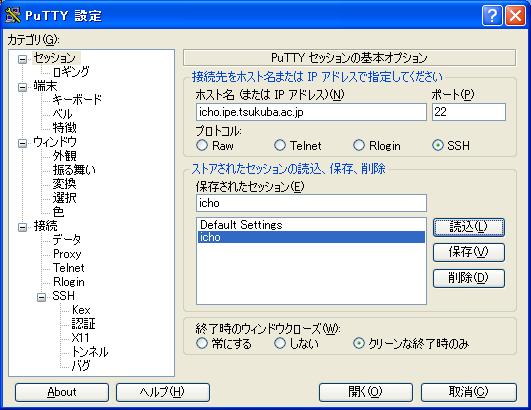Viewport: 531px width, 410px height.
Task: Select the Raw protocol radio button
Action: 202,146
